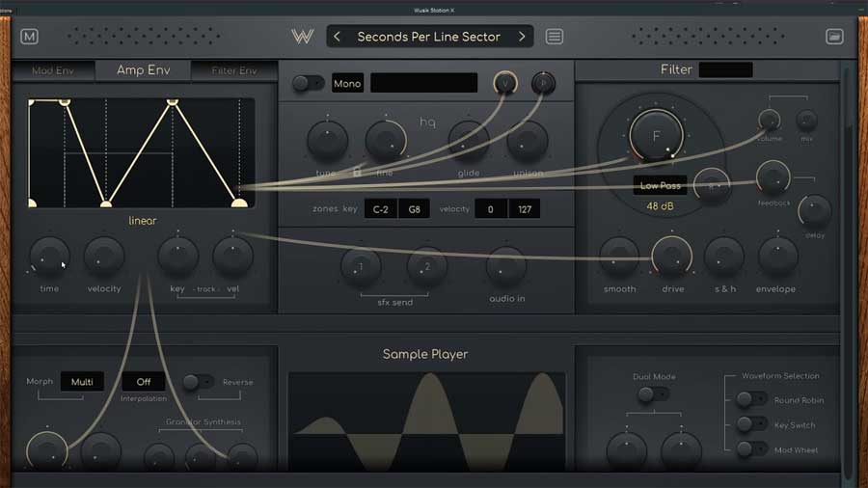868x488 pixels.
Task: Click the mix knob in Filter panel
Action: click(806, 120)
